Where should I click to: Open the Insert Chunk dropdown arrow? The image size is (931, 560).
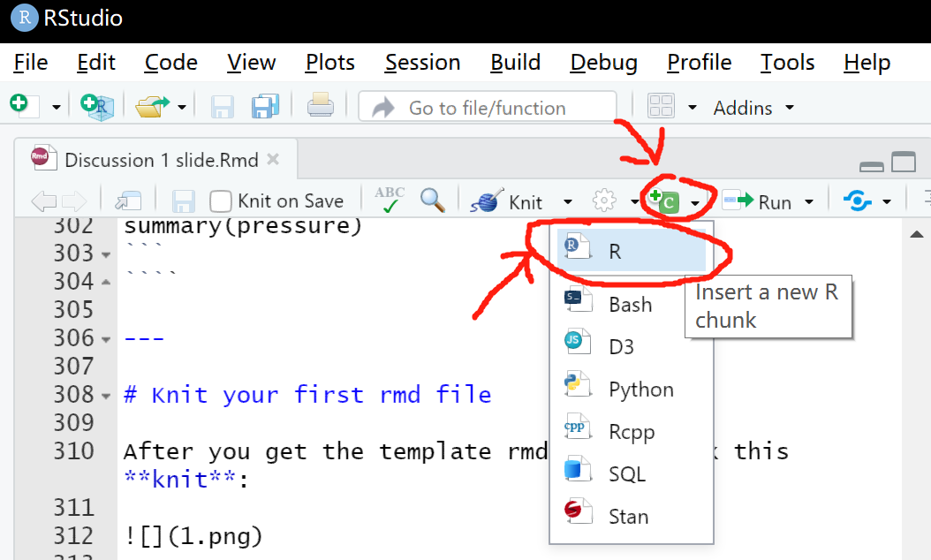(694, 202)
